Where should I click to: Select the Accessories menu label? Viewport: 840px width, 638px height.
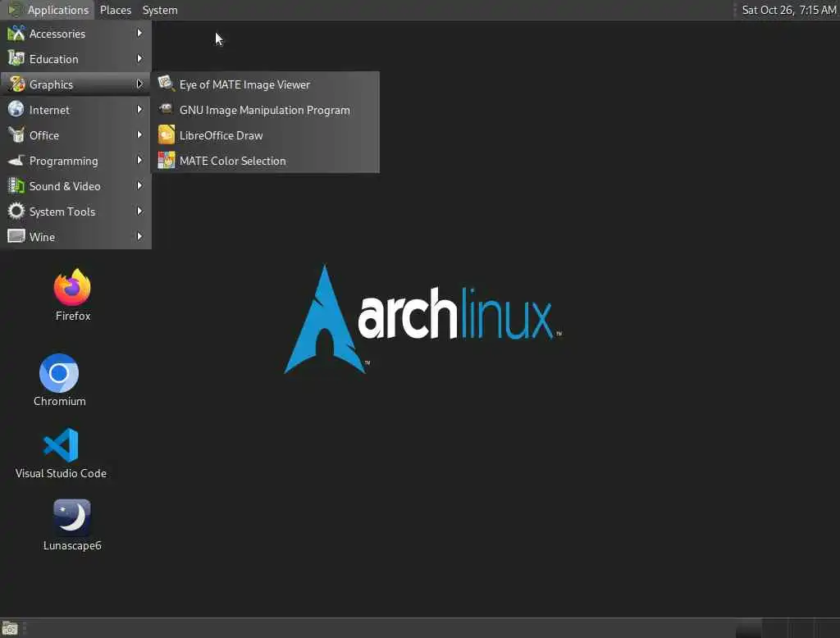tap(57, 34)
